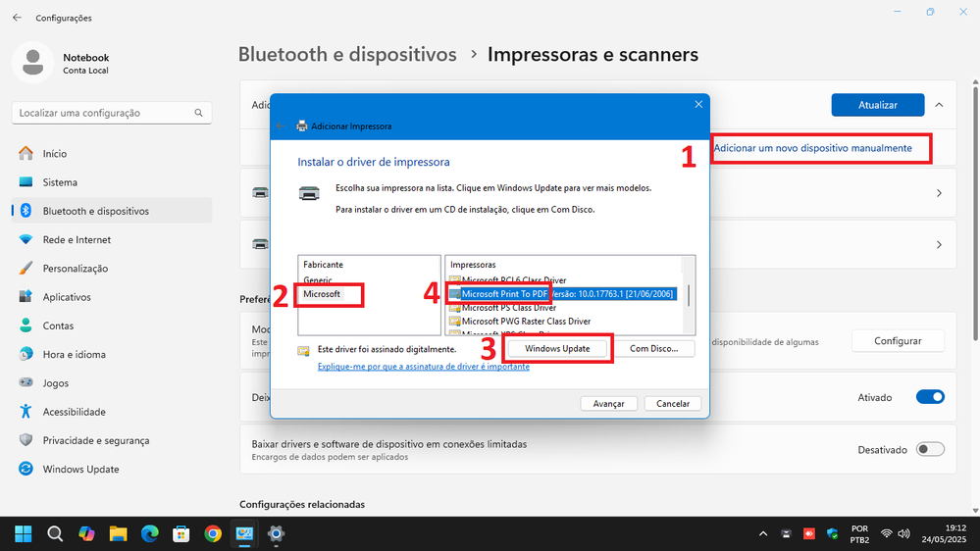Click the search magnifier in settings search box
The height and width of the screenshot is (551, 980).
199,113
